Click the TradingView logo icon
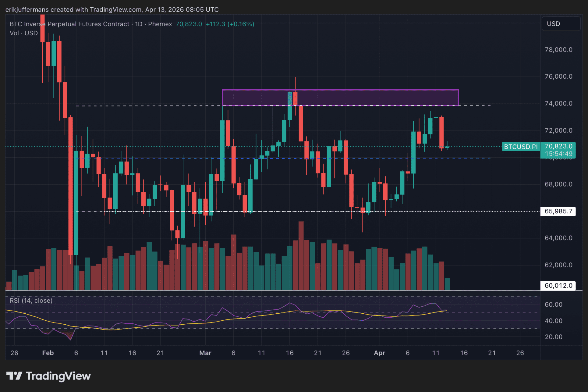 click(x=14, y=376)
